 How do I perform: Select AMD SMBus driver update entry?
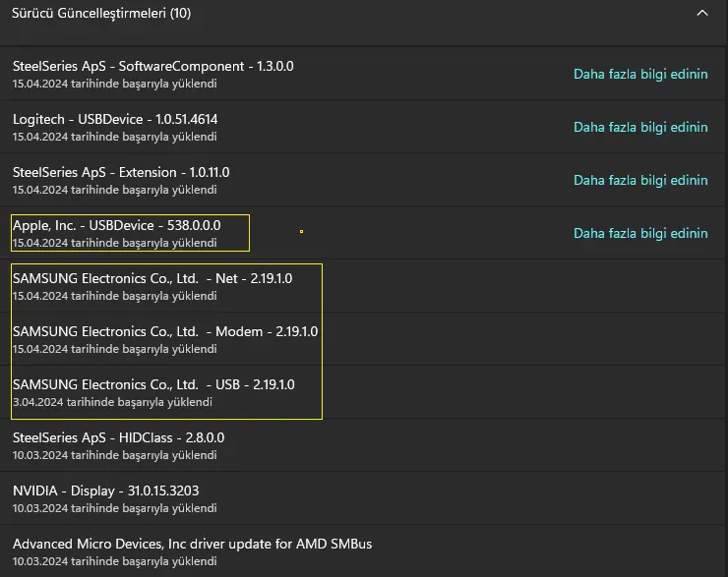[192, 544]
